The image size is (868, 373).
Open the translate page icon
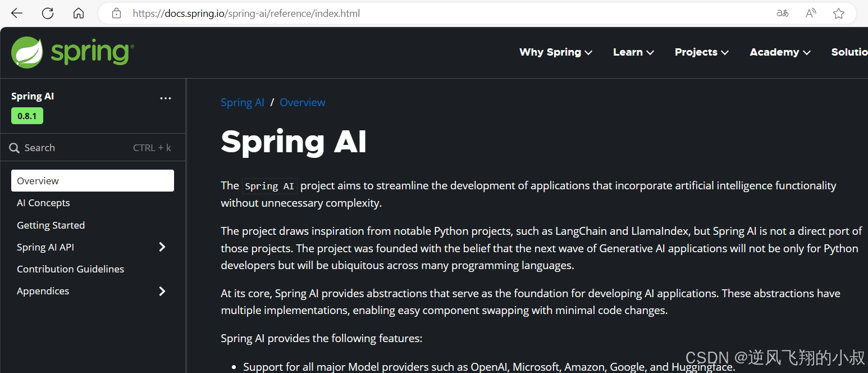[x=782, y=13]
